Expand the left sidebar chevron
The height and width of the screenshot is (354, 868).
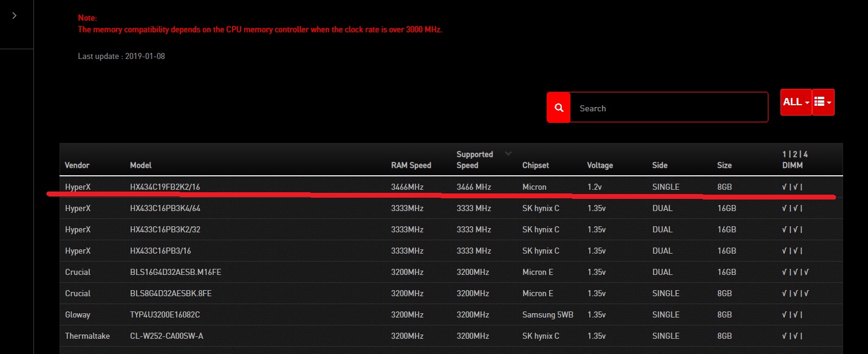[15, 16]
